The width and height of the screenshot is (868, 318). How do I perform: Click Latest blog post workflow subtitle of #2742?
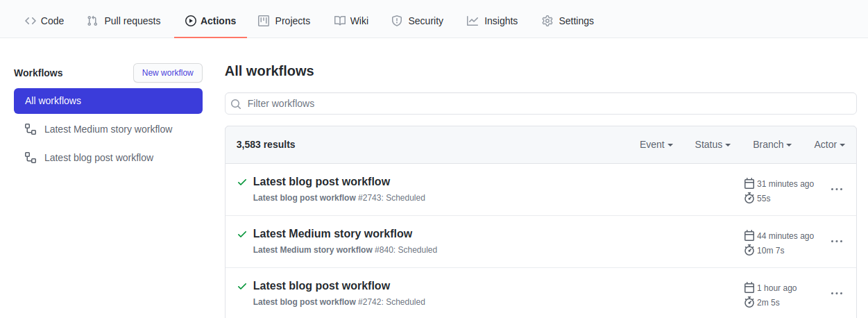(x=305, y=302)
